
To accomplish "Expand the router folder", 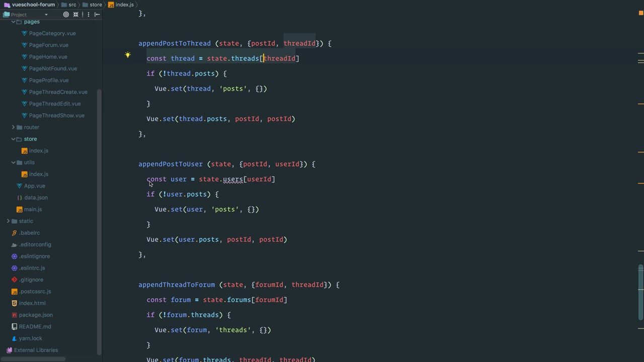I will 14,127.
